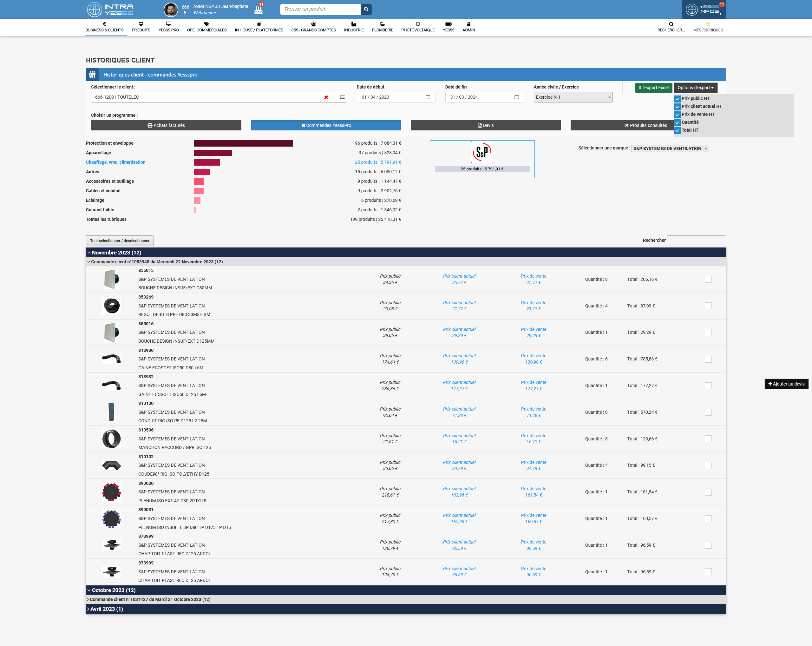This screenshot has width=812, height=646.
Task: Uncheck Prix public HT export option
Action: pos(677,99)
